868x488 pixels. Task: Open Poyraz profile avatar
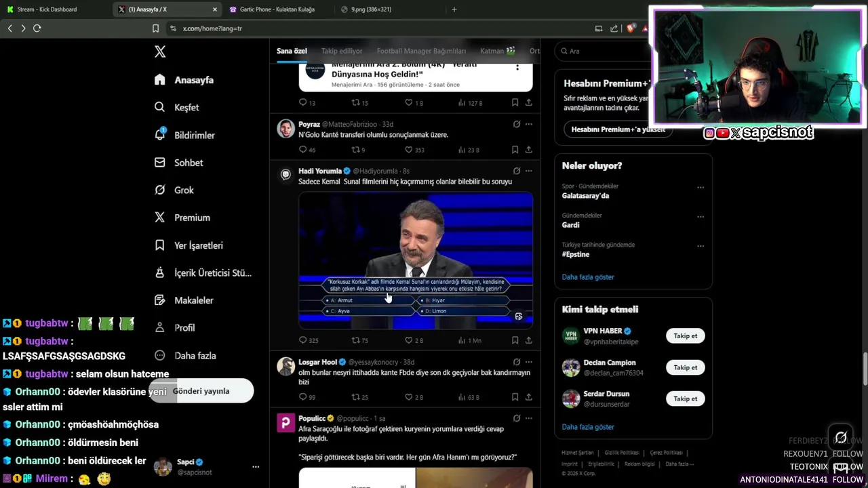coord(285,129)
